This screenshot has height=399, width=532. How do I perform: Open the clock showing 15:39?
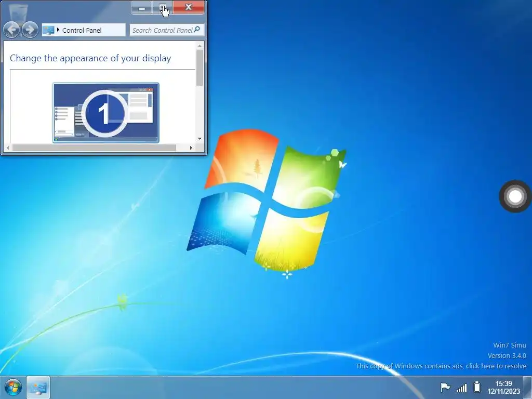pos(503,387)
